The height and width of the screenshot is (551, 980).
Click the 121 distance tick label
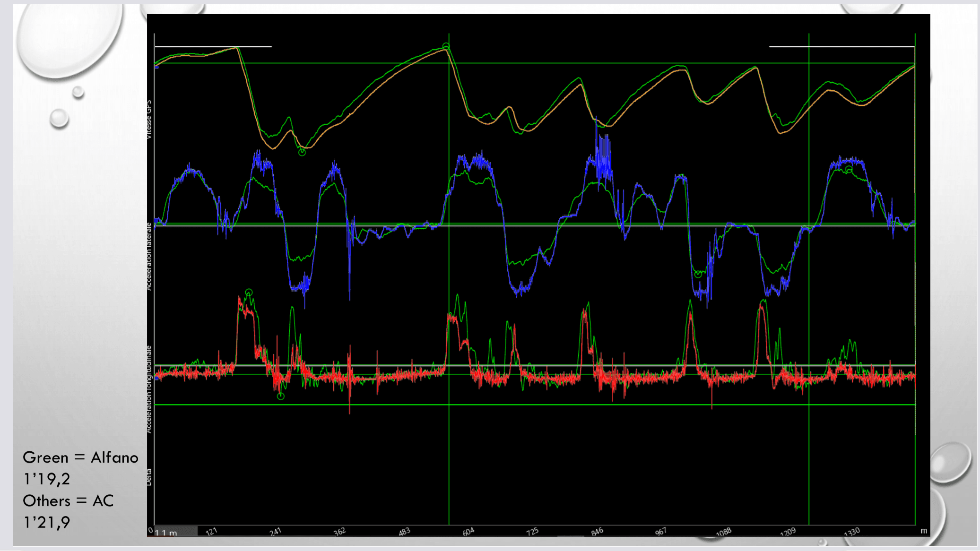coord(211,532)
